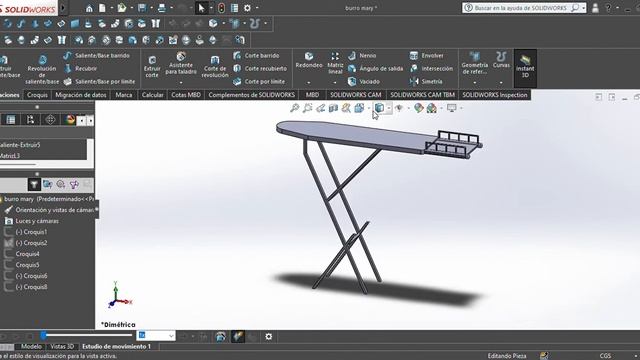Expand Geometría de referencia dropdown
Screen dimensions: 640x360
coord(474,82)
